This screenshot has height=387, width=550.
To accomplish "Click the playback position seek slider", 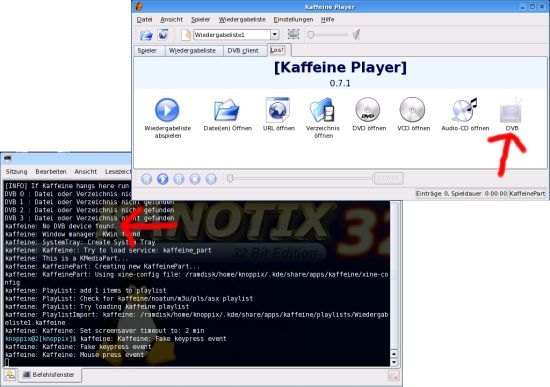I will pos(299,179).
